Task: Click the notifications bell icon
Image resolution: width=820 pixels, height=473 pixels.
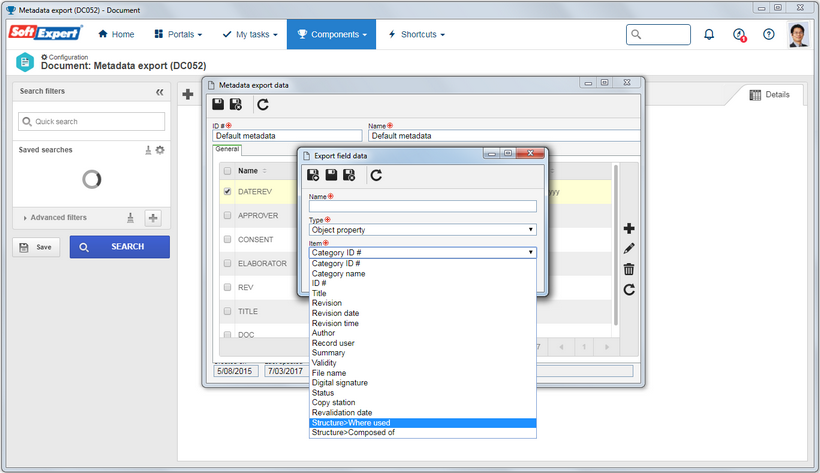Action: point(709,35)
